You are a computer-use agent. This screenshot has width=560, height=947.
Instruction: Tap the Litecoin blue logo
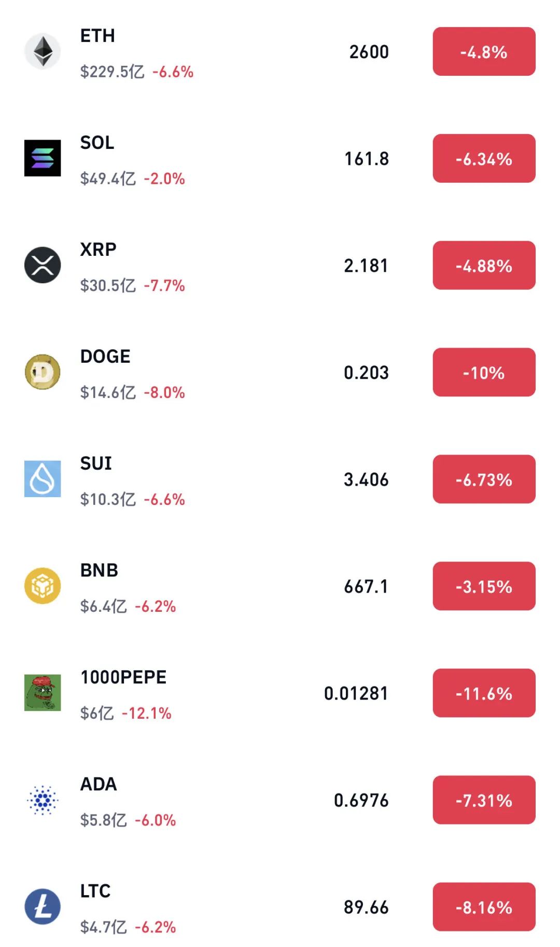tap(43, 907)
